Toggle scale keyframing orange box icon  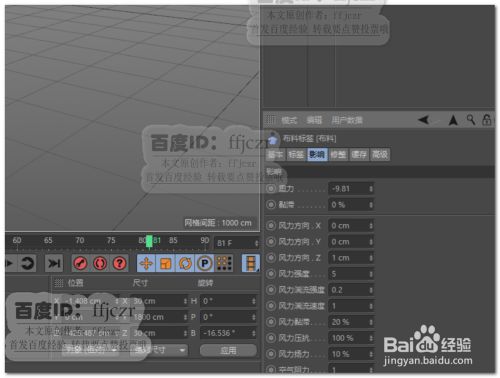166,263
